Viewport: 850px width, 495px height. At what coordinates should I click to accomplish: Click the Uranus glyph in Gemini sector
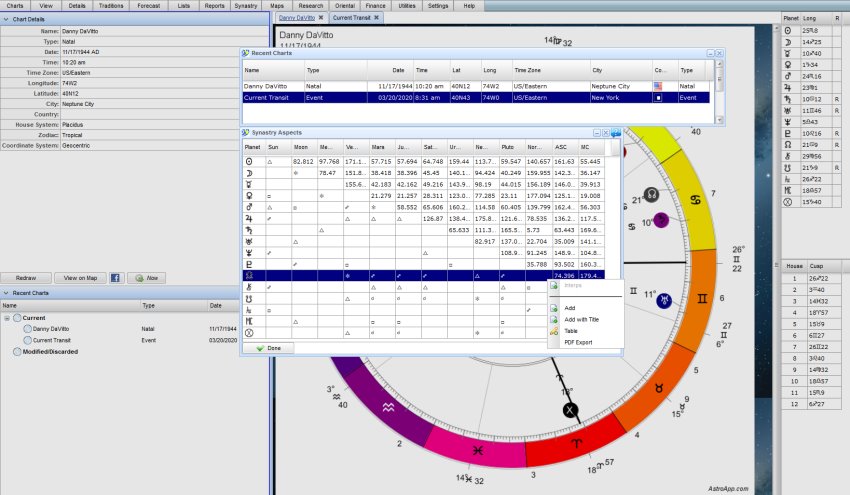[x=664, y=299]
